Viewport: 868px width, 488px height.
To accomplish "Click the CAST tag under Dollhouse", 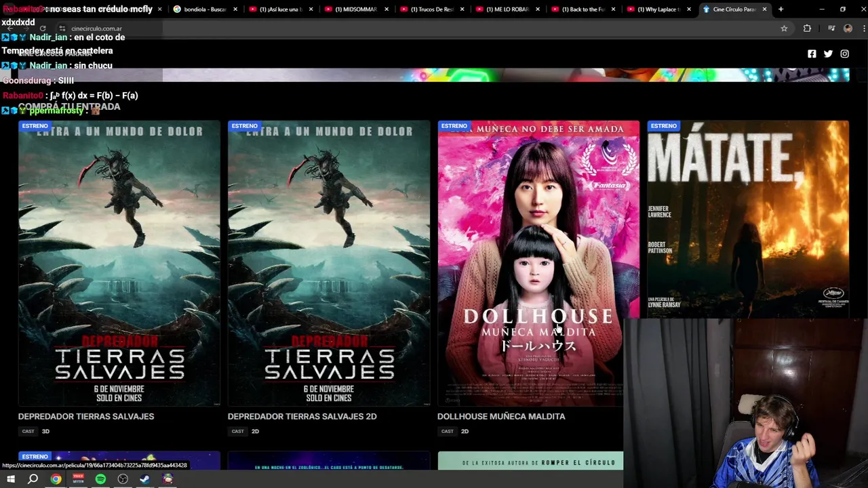I will point(447,431).
